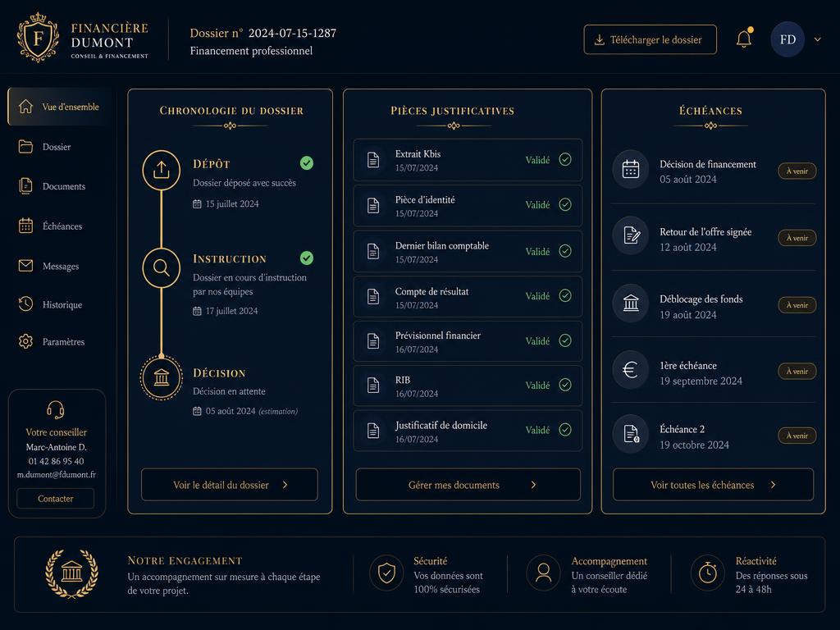Screen dimensions: 840x630
Task: Open the notifications bell
Action: click(x=744, y=39)
